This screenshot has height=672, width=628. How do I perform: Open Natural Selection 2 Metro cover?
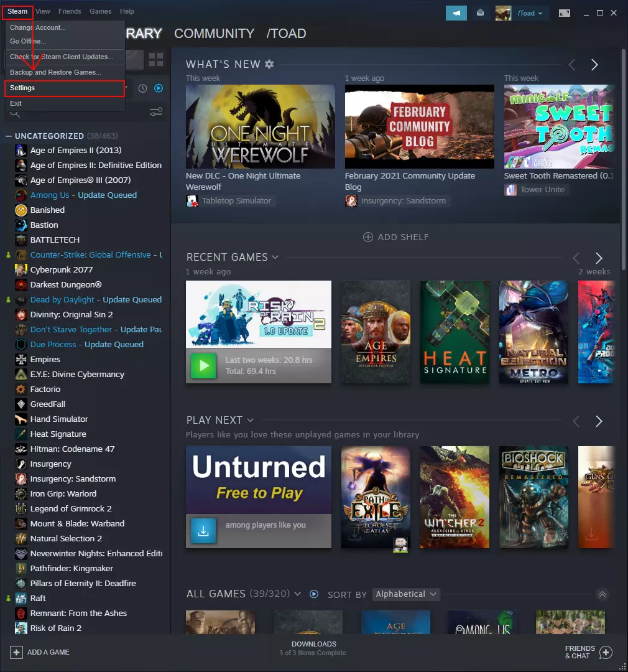coord(533,332)
